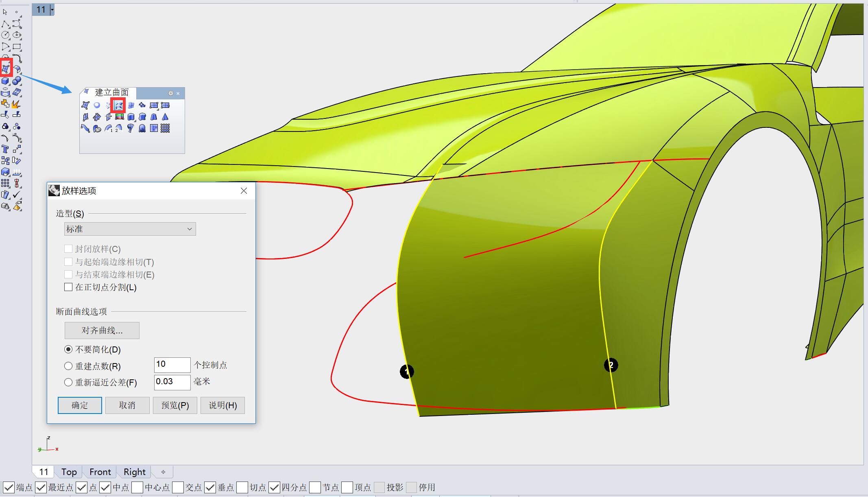Toggle the 中心点 osnap checkbox
868x497 pixels.
(137, 487)
